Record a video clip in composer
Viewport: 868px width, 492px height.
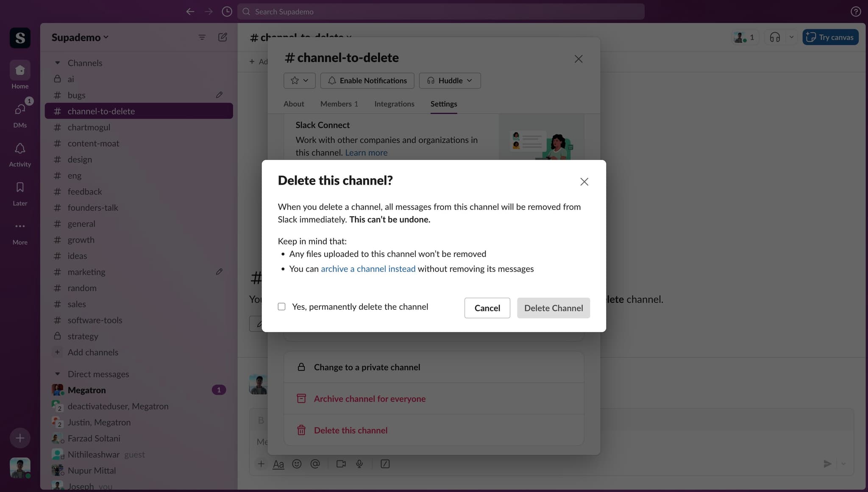click(x=341, y=464)
